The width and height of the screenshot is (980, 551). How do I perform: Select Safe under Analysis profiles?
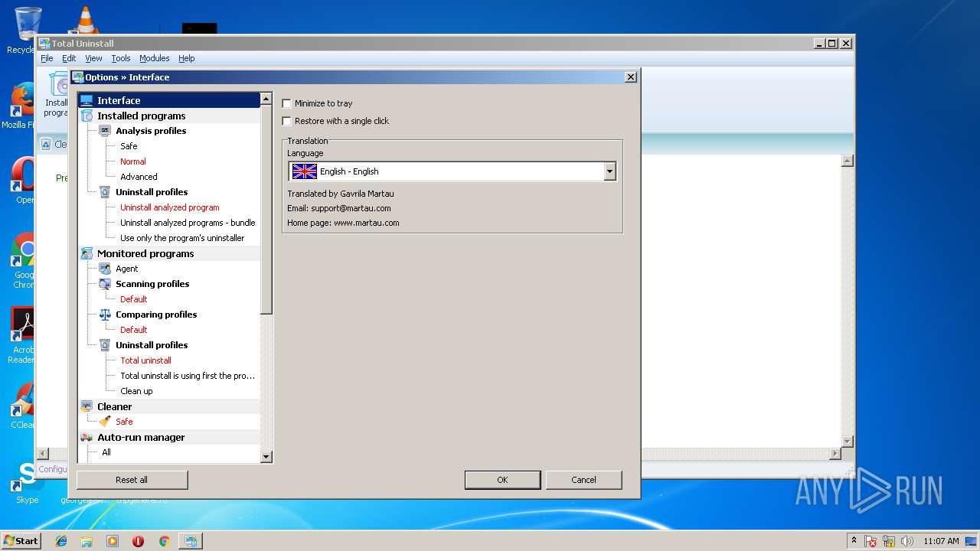click(129, 146)
